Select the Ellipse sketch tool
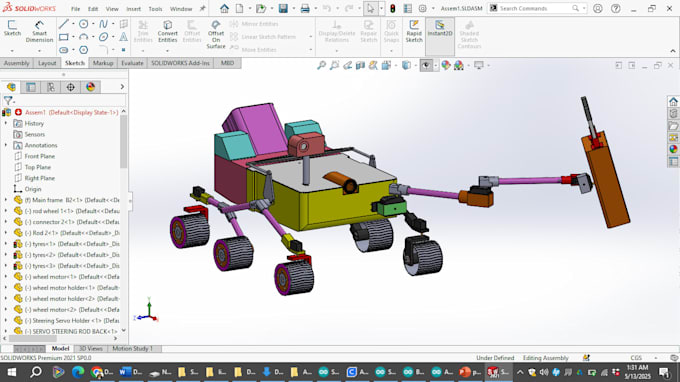 103,37
